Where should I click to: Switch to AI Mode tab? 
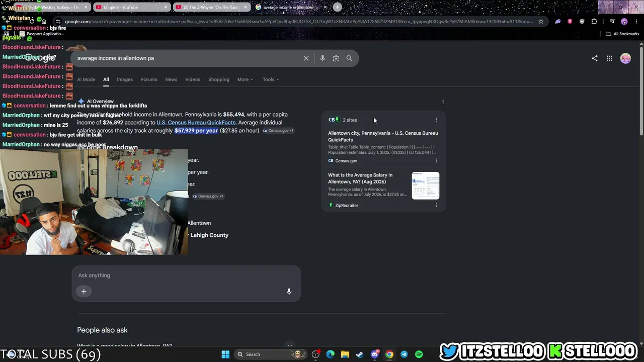point(86,79)
